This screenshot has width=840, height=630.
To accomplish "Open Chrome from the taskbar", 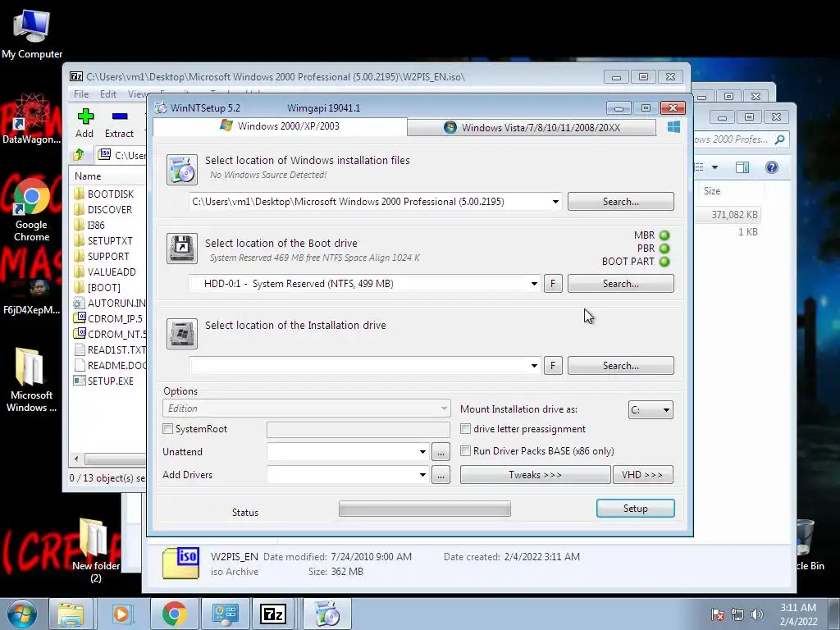I will coord(174,614).
